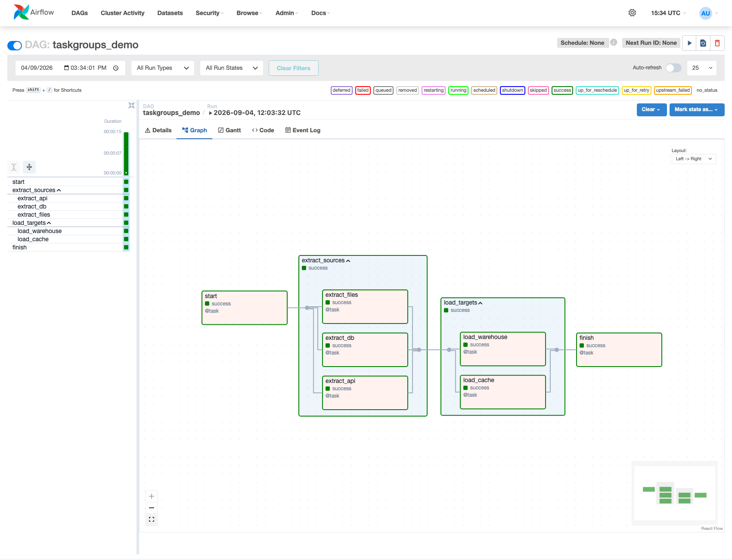
Task: Switch to the Code tab
Action: coord(263,130)
